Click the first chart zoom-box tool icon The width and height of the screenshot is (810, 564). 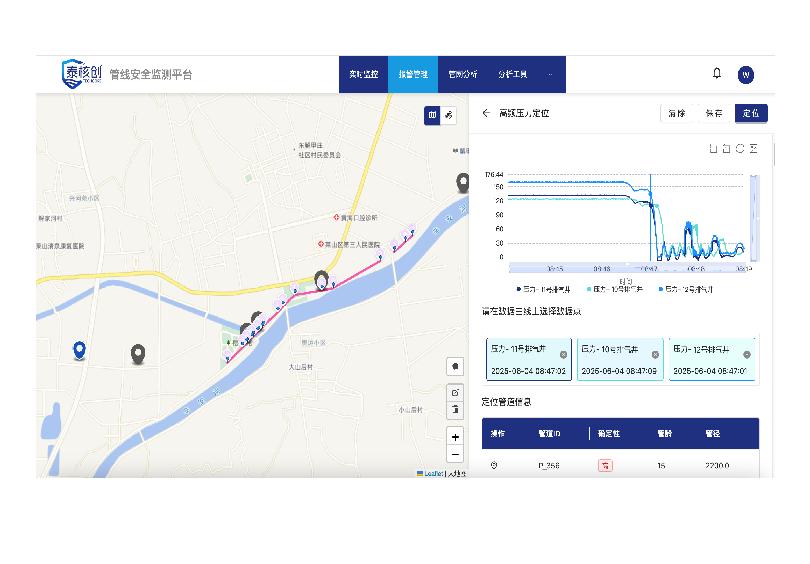[x=713, y=149]
